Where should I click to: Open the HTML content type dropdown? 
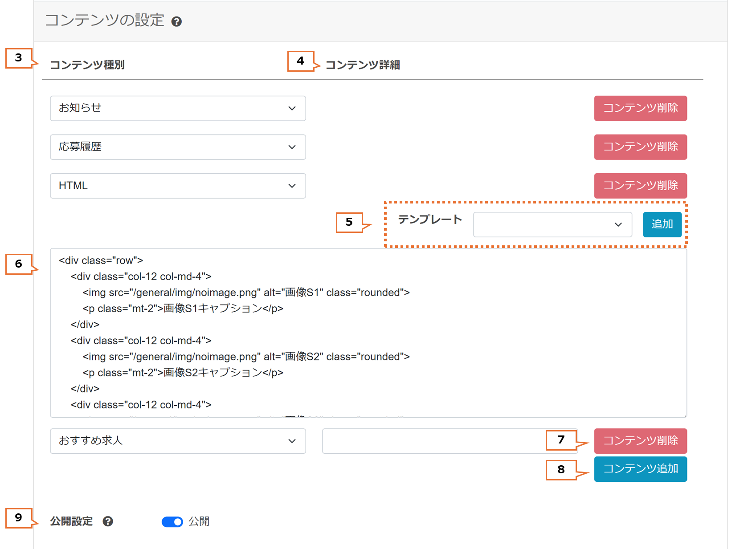click(178, 186)
